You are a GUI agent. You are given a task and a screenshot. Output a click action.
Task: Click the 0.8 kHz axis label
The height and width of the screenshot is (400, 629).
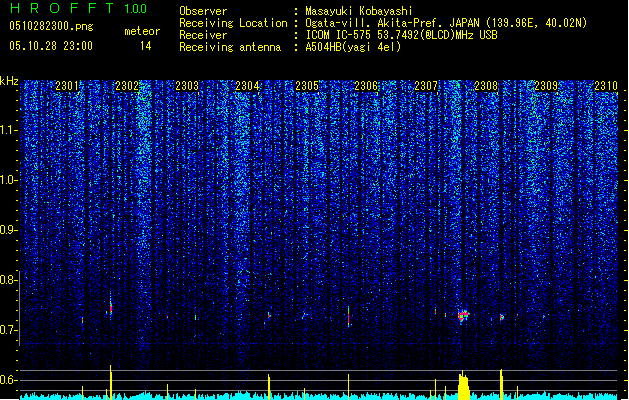pos(9,280)
